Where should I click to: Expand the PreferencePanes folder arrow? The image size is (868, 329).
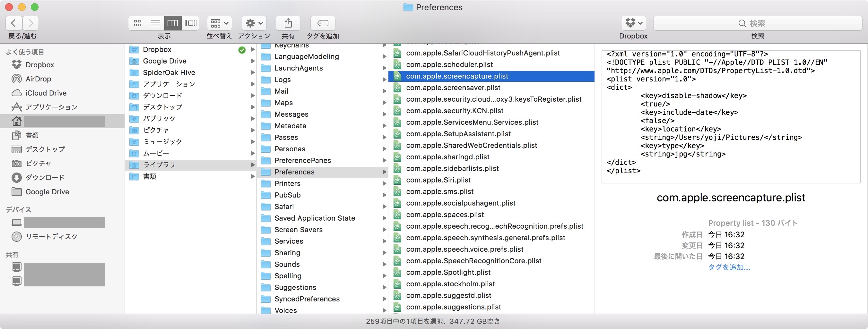(x=384, y=160)
